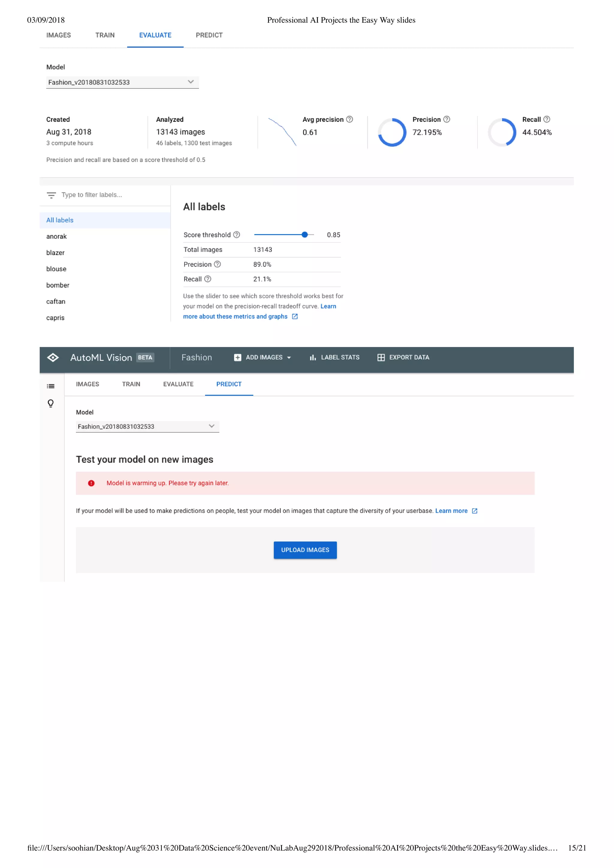Click the Score threshold slider handle
614x868 pixels.
pyautogui.click(x=305, y=235)
